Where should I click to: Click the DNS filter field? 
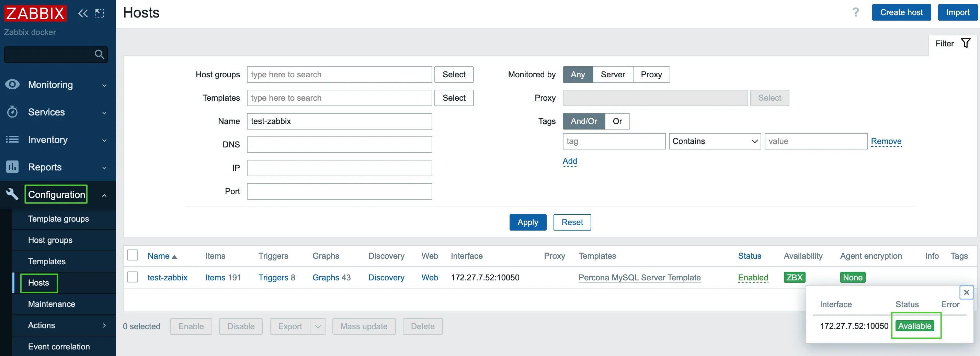pyautogui.click(x=339, y=145)
